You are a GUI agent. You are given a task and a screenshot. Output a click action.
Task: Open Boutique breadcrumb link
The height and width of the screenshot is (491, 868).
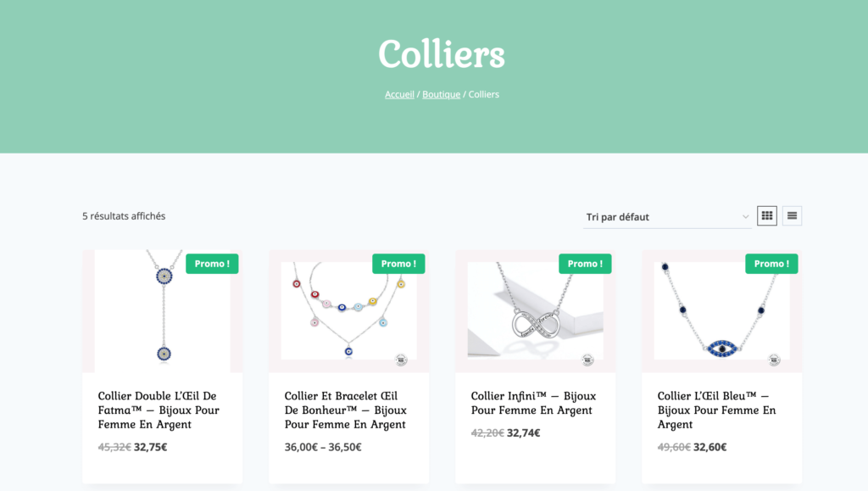[x=441, y=94]
